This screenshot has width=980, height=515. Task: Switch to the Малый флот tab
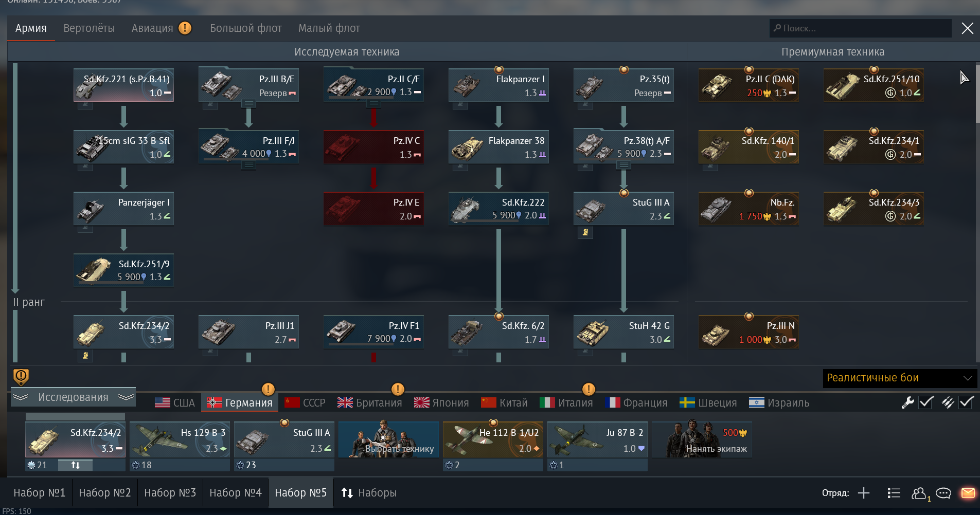[x=329, y=28]
